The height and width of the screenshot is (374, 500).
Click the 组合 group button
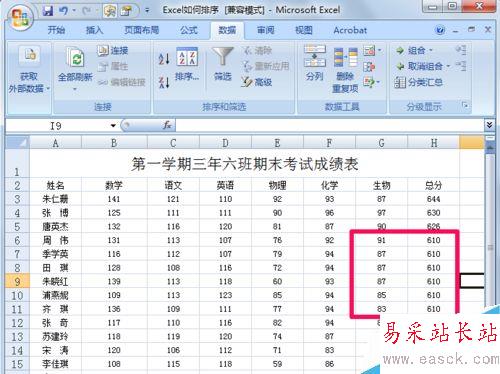tap(410, 51)
